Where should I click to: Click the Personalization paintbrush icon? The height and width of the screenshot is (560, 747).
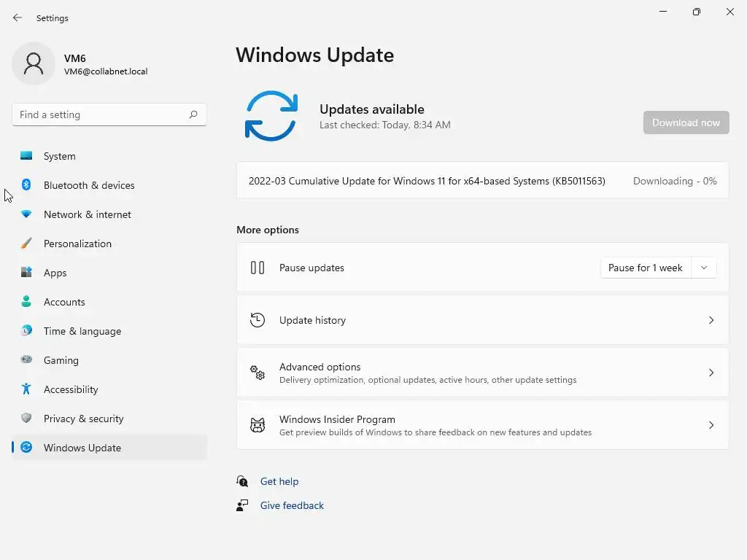[x=26, y=244]
